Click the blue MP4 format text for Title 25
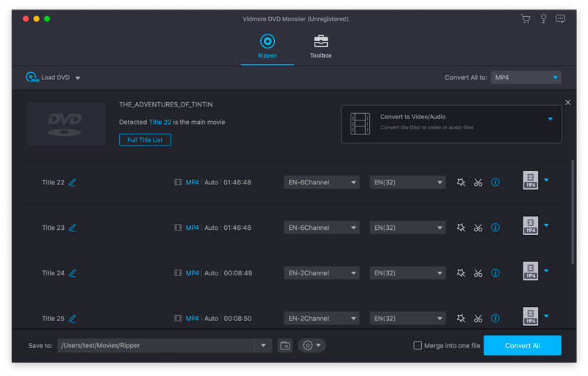 point(192,318)
